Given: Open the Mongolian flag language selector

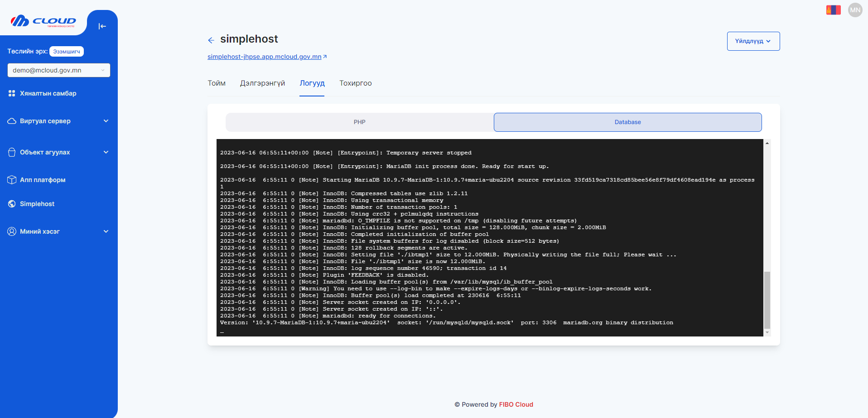Looking at the screenshot, I should click(x=833, y=10).
